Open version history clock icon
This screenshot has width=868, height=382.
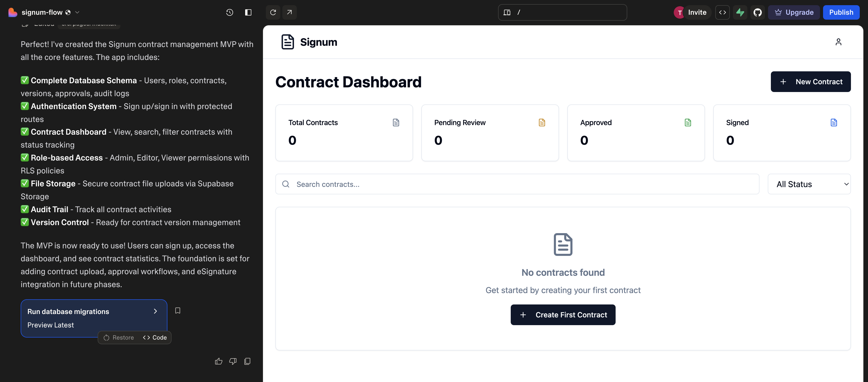pos(229,12)
